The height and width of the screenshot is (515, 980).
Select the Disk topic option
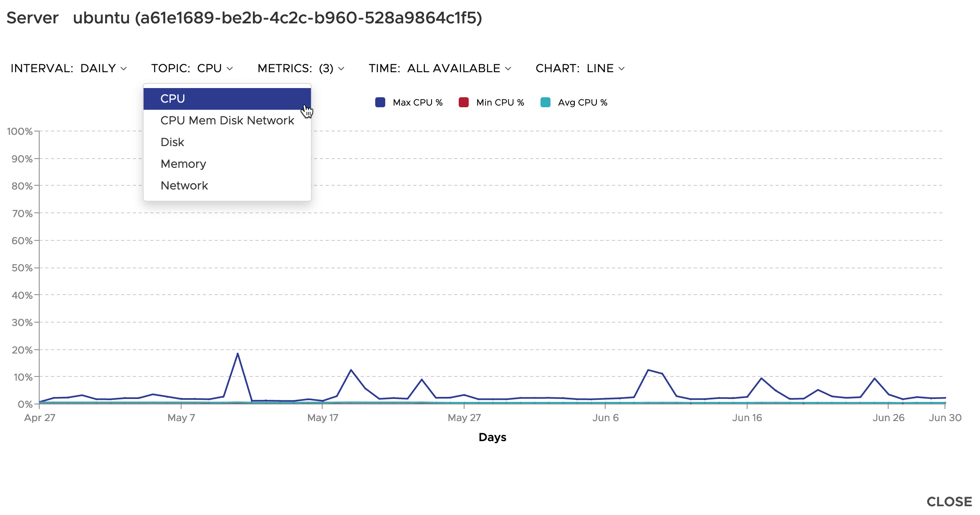click(x=227, y=142)
